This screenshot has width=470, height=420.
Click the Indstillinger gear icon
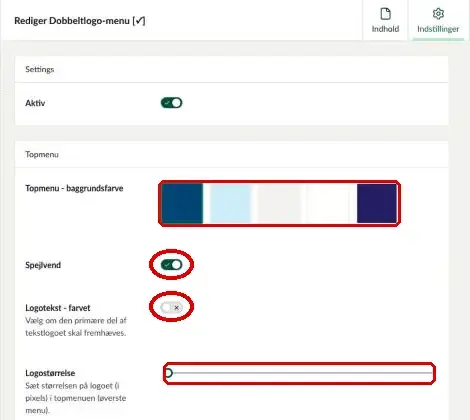[x=438, y=14]
